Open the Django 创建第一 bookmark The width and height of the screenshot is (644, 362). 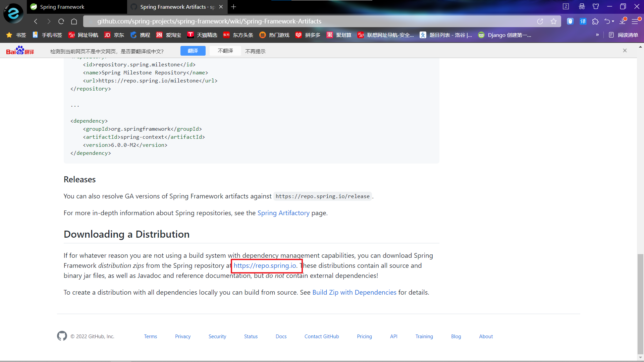pyautogui.click(x=504, y=35)
